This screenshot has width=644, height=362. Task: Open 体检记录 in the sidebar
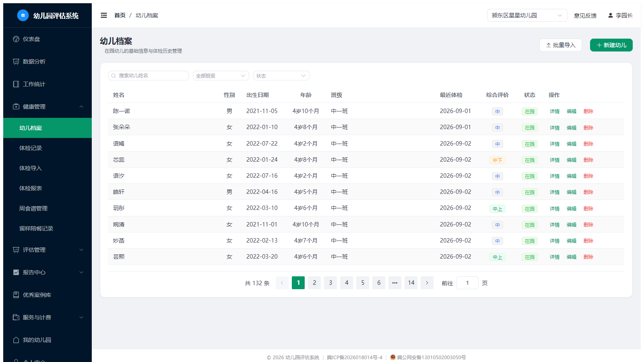[x=47, y=148]
